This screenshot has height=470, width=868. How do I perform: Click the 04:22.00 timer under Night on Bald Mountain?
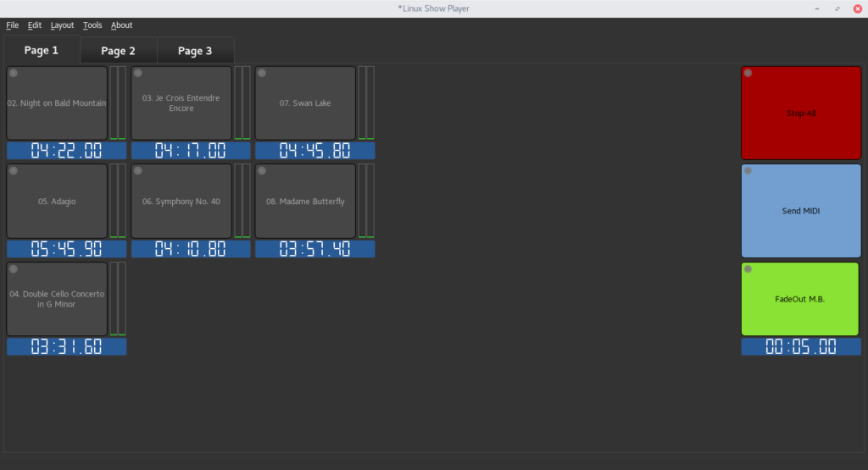66,151
